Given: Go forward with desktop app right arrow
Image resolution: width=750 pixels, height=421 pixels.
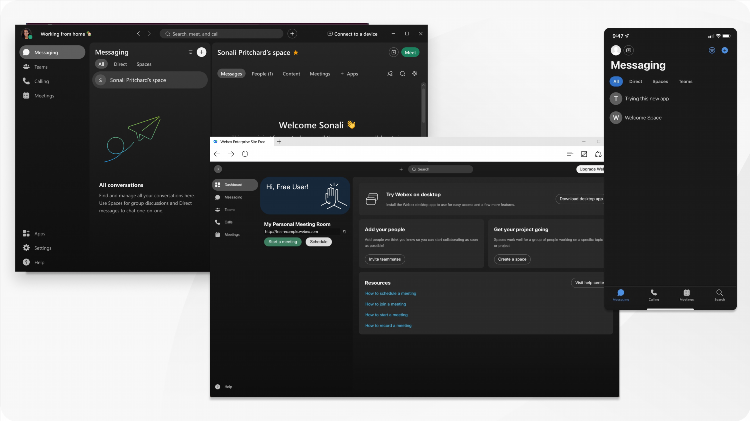Looking at the screenshot, I should 149,33.
